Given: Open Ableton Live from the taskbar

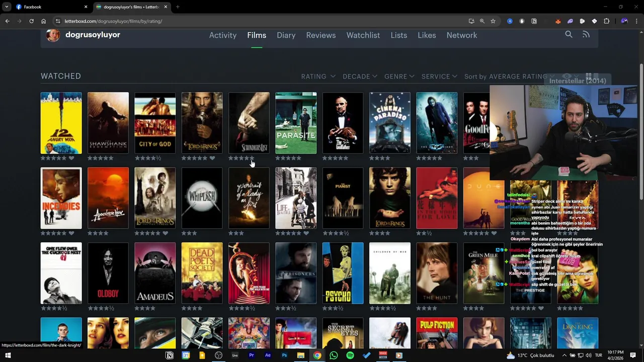Looking at the screenshot, I should [235, 355].
